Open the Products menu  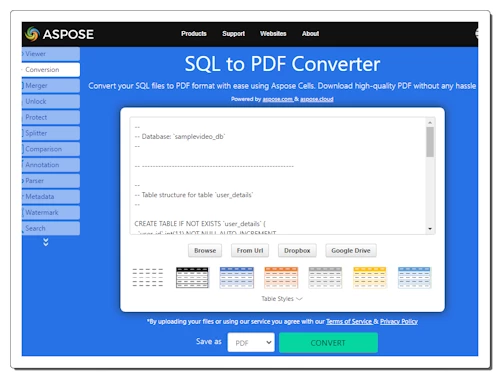(x=194, y=34)
